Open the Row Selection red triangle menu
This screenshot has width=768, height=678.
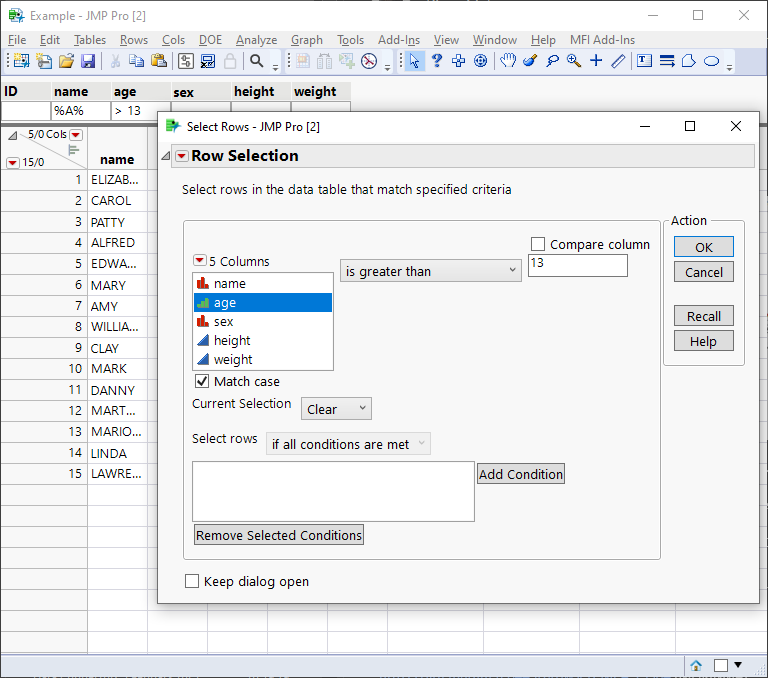180,156
